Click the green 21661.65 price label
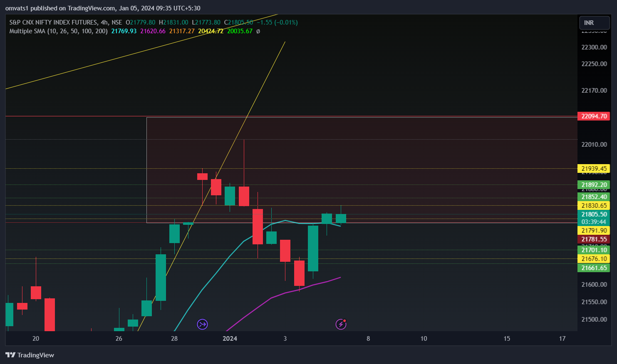Image resolution: width=617 pixels, height=364 pixels. tap(594, 268)
